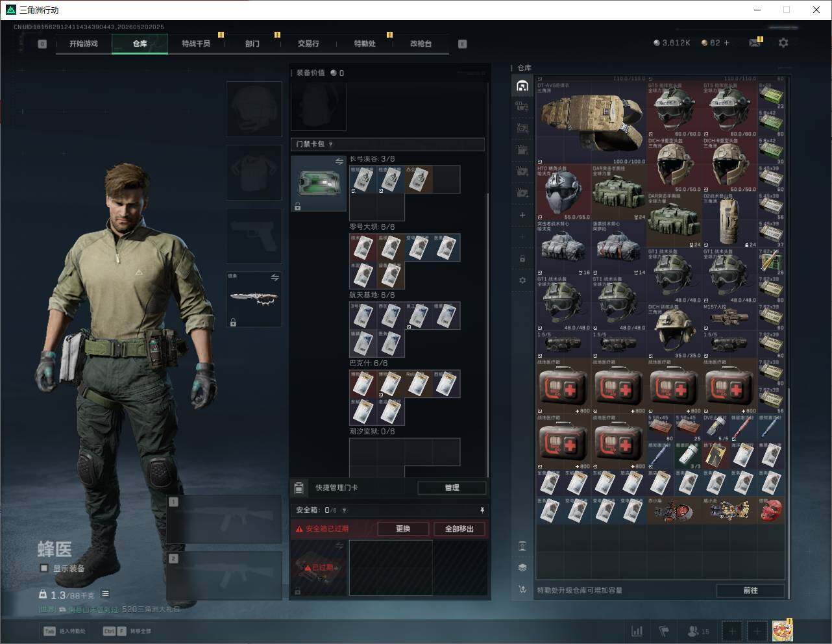Click the 全部移出 button

pyautogui.click(x=459, y=529)
